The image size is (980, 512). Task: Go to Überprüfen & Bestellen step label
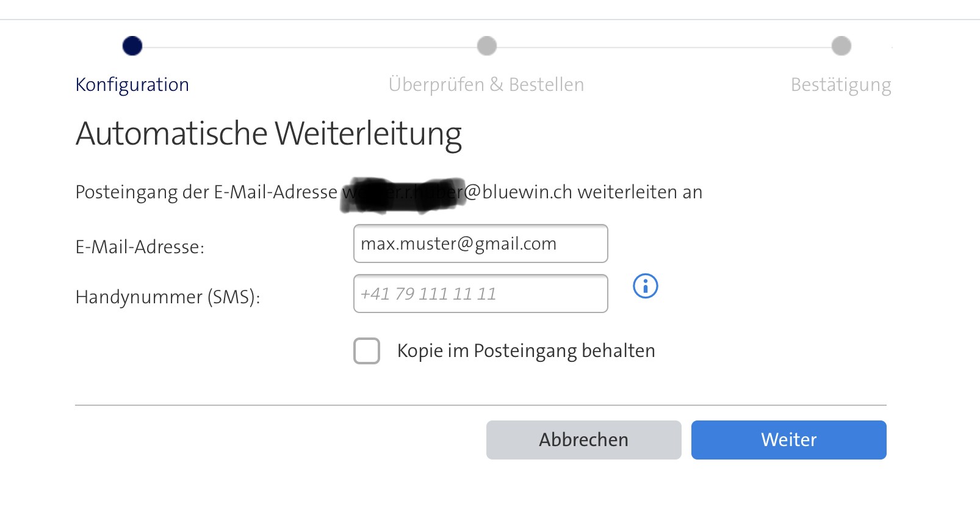486,84
